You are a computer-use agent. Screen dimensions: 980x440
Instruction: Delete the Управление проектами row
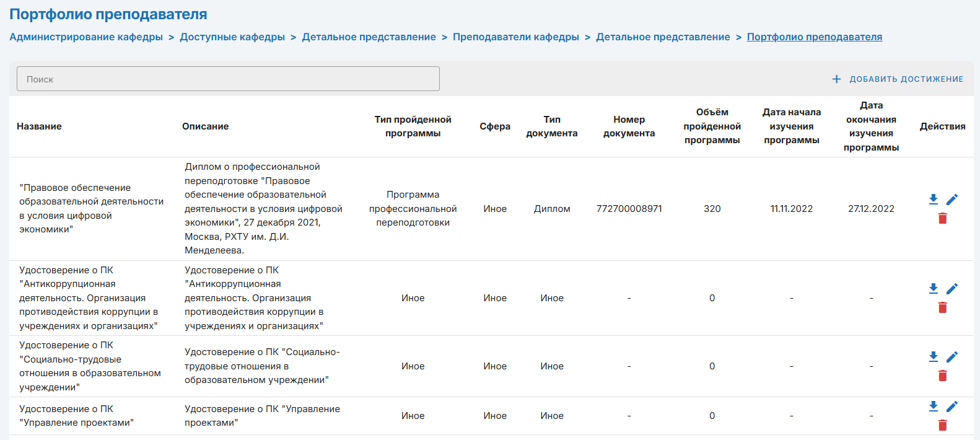pyautogui.click(x=943, y=425)
